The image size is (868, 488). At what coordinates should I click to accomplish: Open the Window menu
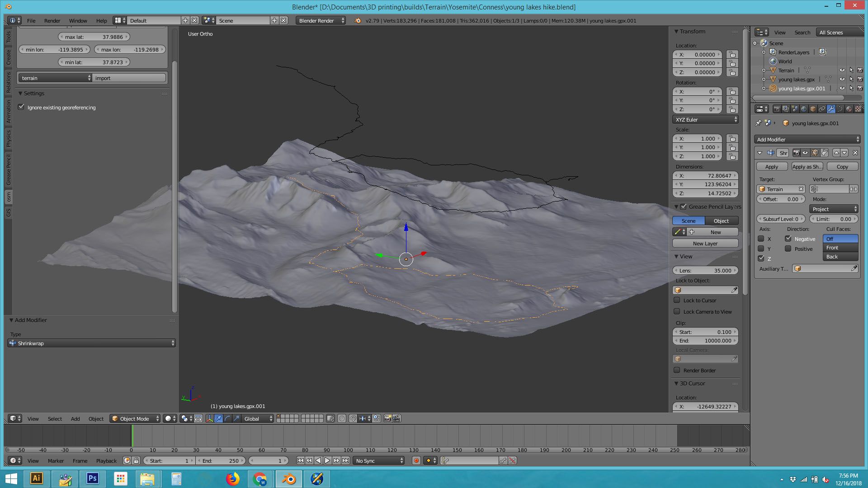click(78, 21)
